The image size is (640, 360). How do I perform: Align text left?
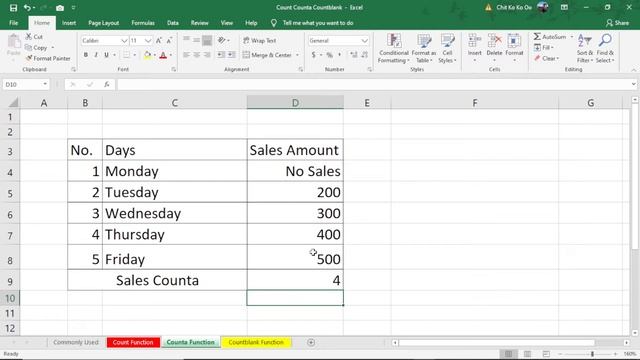pyautogui.click(x=186, y=55)
